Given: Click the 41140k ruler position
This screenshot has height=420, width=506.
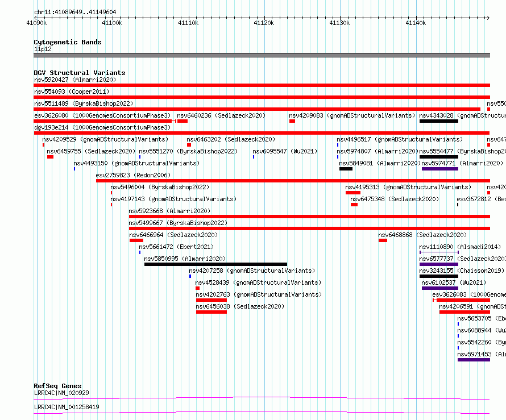Looking at the screenshot, I should click(416, 23).
